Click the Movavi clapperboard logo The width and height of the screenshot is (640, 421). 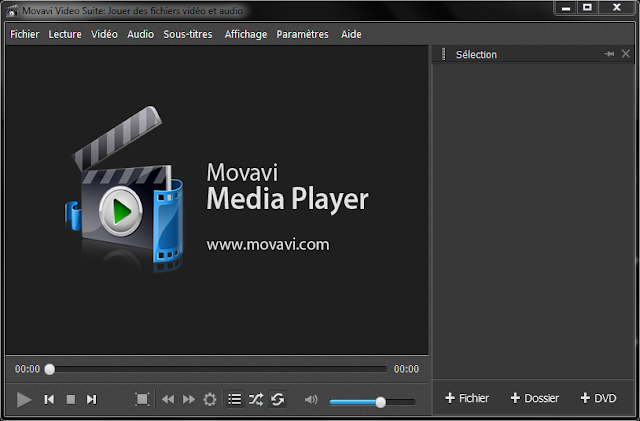(124, 190)
